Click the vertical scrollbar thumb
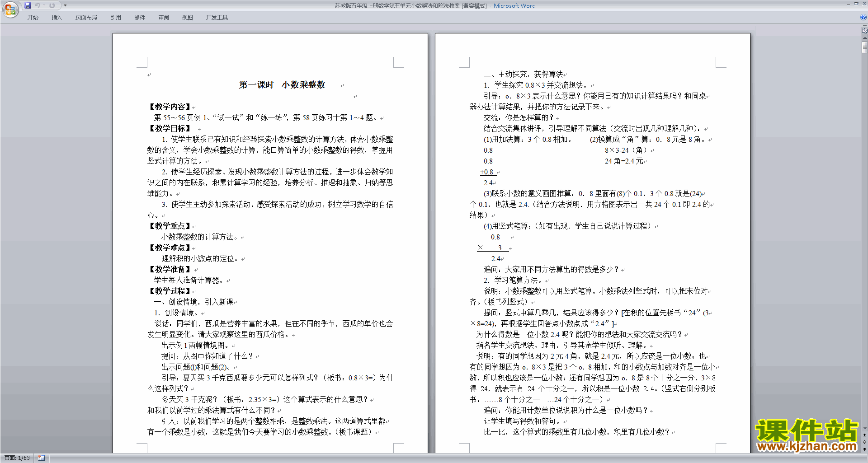868x463 pixels. [x=864, y=47]
